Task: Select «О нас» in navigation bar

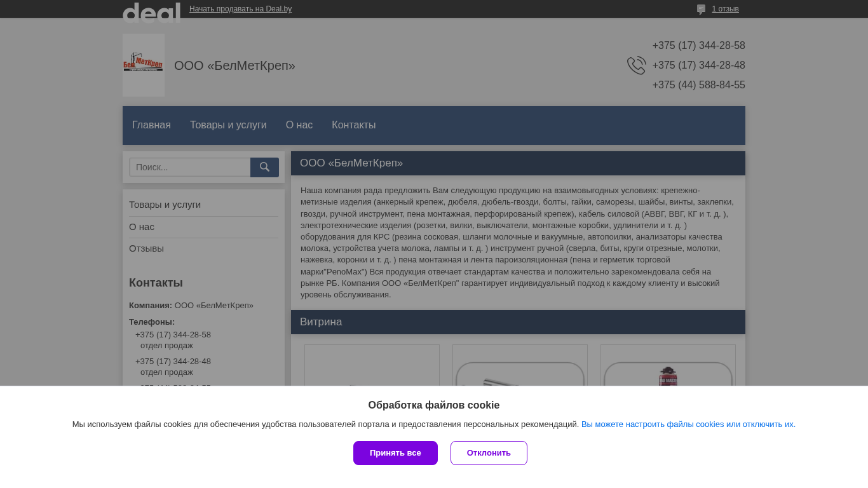Action: point(299,125)
